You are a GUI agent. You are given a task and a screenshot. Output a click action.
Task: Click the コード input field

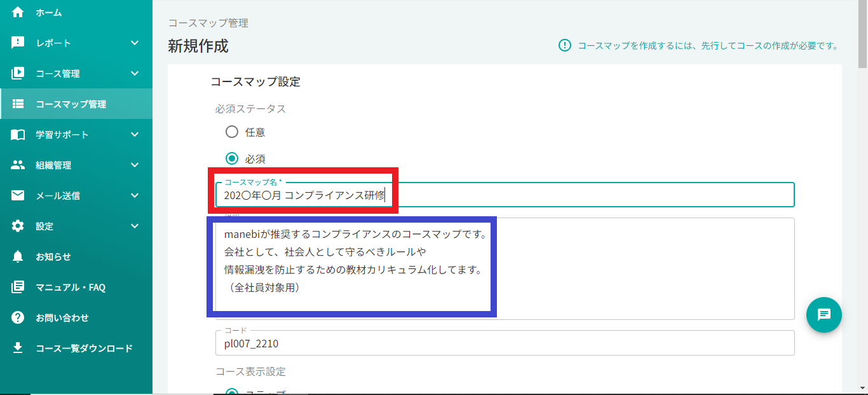pyautogui.click(x=505, y=343)
